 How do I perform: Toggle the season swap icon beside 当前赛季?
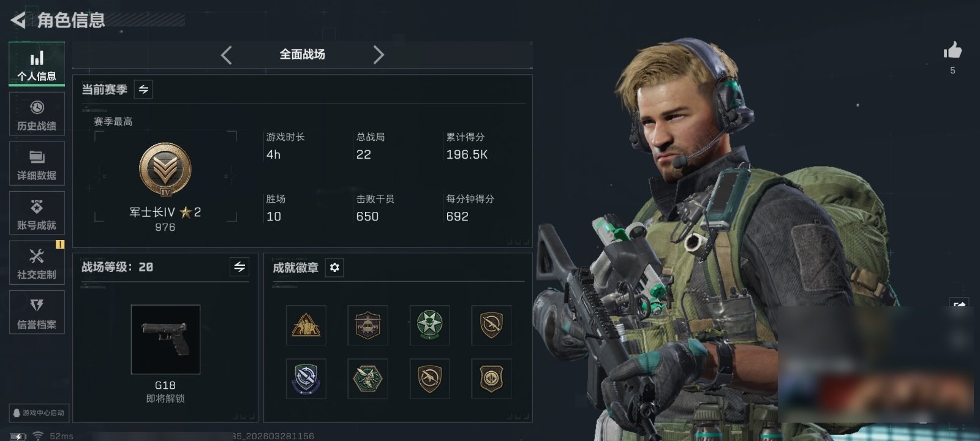(143, 89)
